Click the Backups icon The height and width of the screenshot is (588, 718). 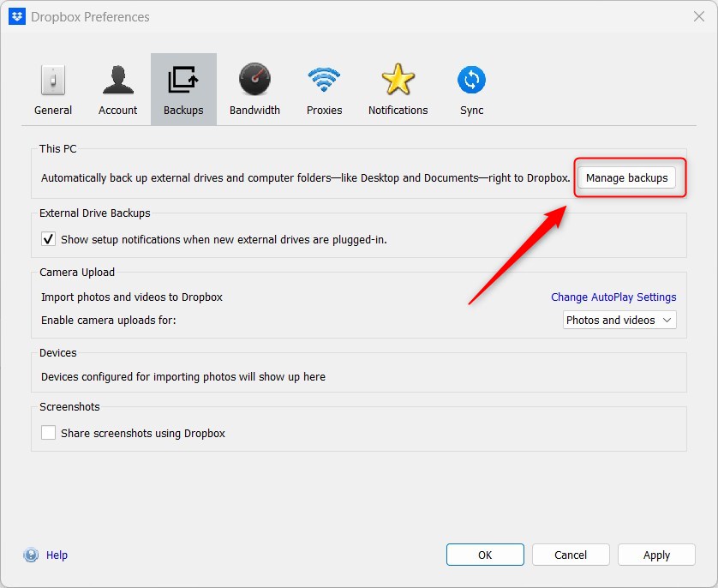183,86
